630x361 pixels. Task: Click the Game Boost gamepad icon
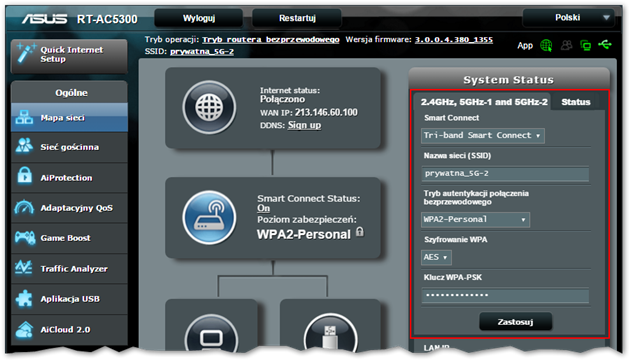(x=25, y=237)
